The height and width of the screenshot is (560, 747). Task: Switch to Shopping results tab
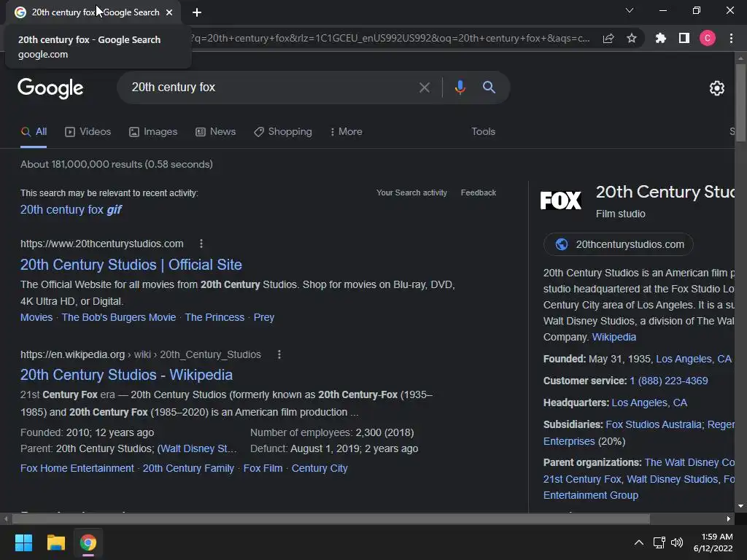(283, 132)
